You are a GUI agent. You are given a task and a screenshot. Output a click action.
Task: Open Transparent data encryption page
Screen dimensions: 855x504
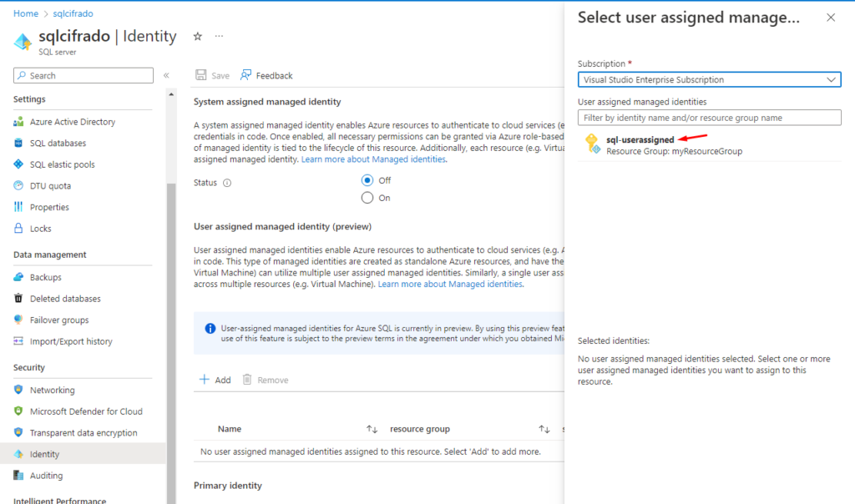pos(83,432)
